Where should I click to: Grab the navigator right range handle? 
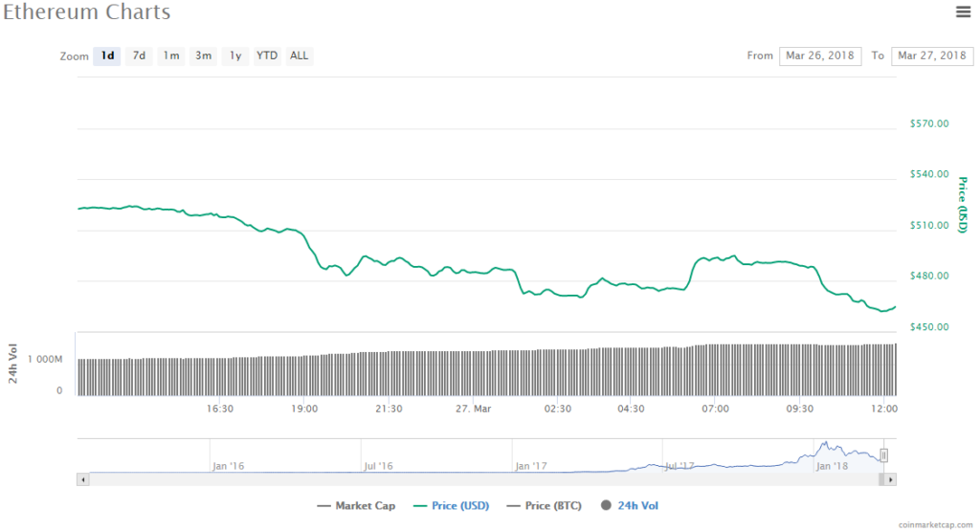pyautogui.click(x=884, y=455)
